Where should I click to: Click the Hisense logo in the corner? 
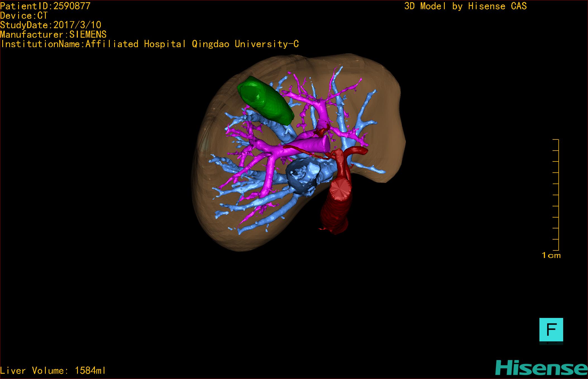coord(541,368)
